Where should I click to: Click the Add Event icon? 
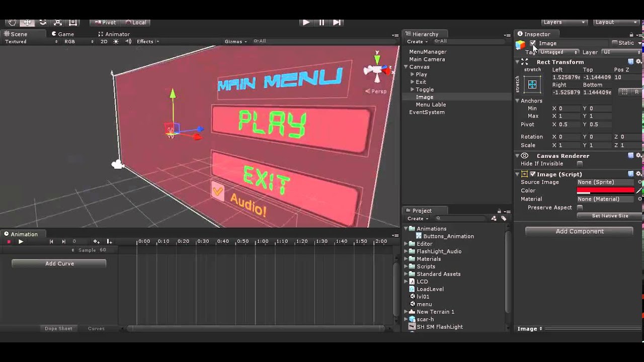(x=109, y=242)
